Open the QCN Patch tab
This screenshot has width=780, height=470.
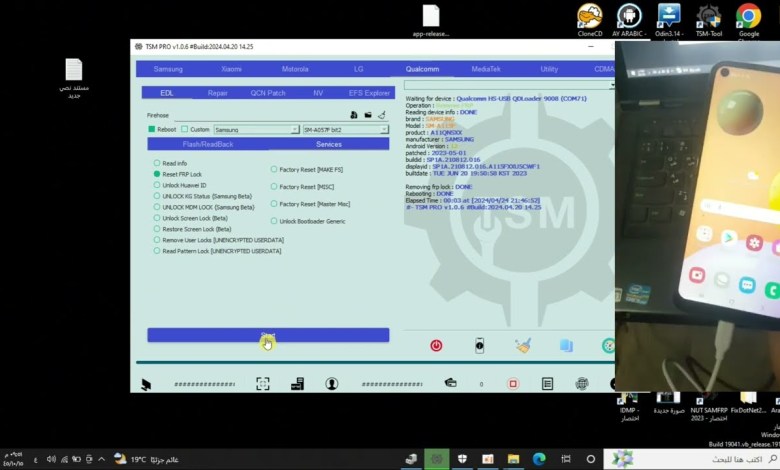(x=268, y=92)
